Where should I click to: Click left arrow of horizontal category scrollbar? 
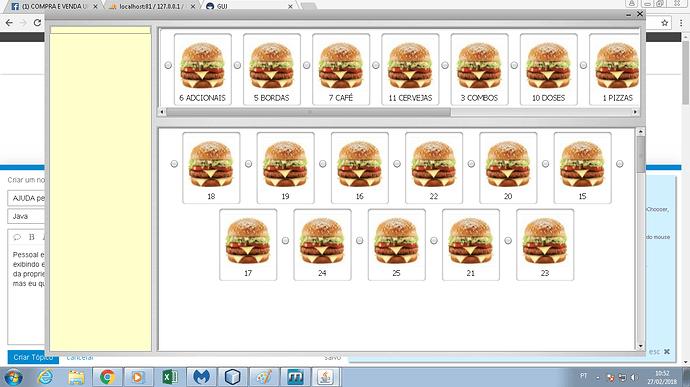[x=162, y=112]
